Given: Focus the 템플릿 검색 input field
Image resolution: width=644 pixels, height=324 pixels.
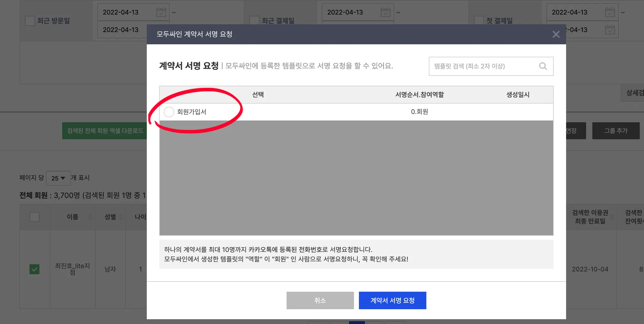Looking at the screenshot, I should click(x=491, y=66).
